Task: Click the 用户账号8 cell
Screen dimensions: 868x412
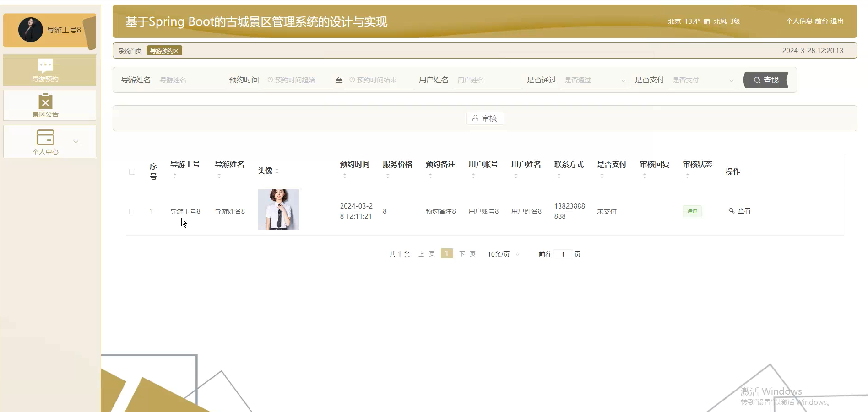Action: tap(483, 211)
